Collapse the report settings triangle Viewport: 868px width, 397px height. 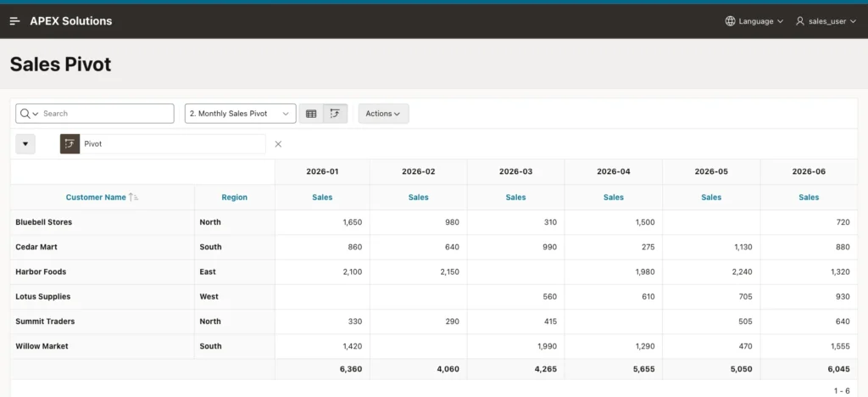25,144
